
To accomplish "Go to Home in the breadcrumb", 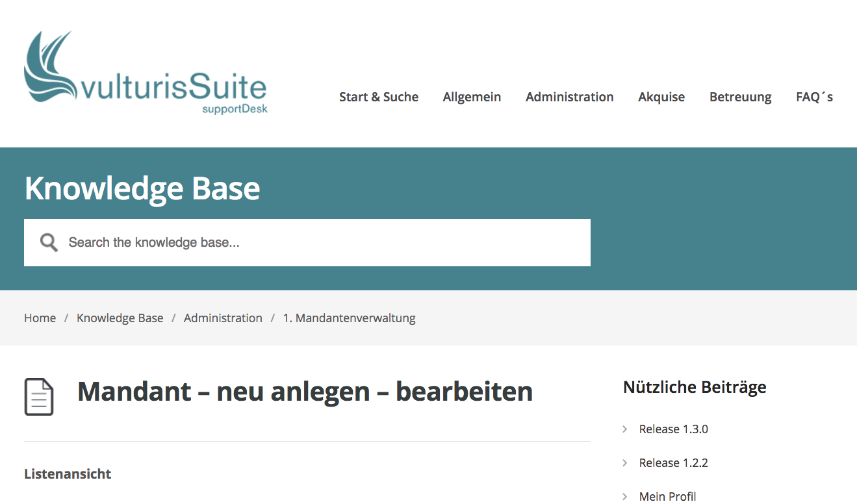I will click(40, 318).
